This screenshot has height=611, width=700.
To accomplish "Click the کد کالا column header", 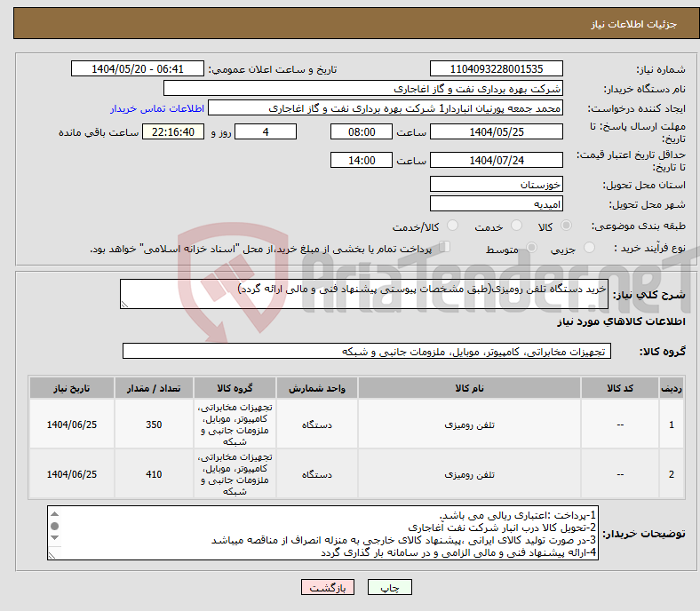I will (620, 388).
